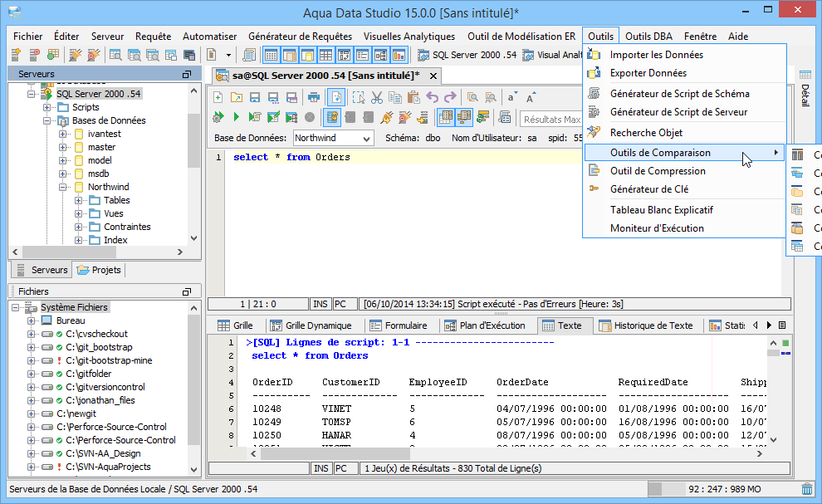Viewport: 822px width, 504px height.
Task: Open Outils de Compression menu item
Action: pyautogui.click(x=658, y=171)
